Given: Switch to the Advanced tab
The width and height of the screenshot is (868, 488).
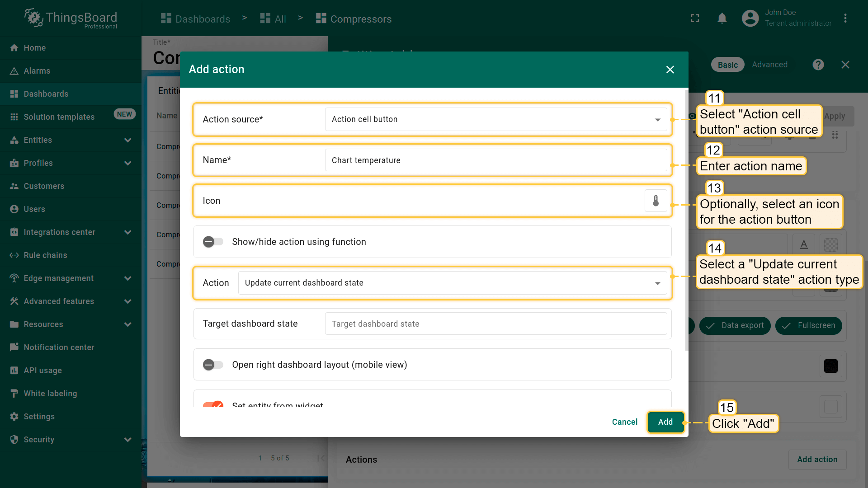Looking at the screenshot, I should [769, 65].
